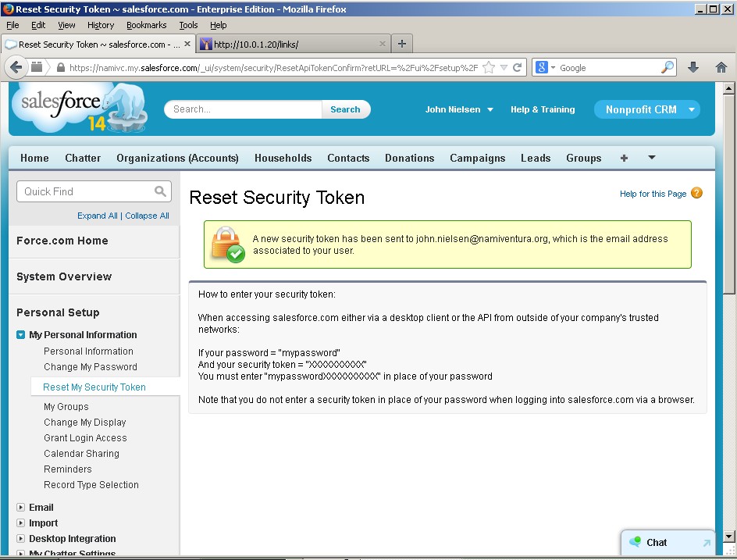This screenshot has width=737, height=560.
Task: Click the plus icon for all tabs
Action: pyautogui.click(x=624, y=158)
